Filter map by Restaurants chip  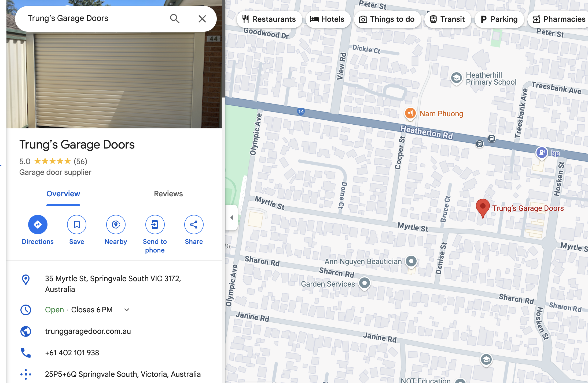tap(269, 19)
